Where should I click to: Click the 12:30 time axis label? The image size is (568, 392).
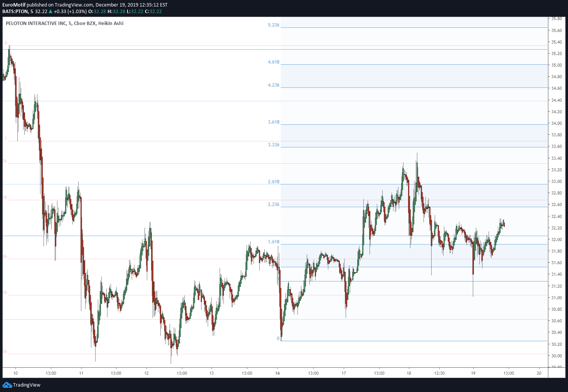439,373
